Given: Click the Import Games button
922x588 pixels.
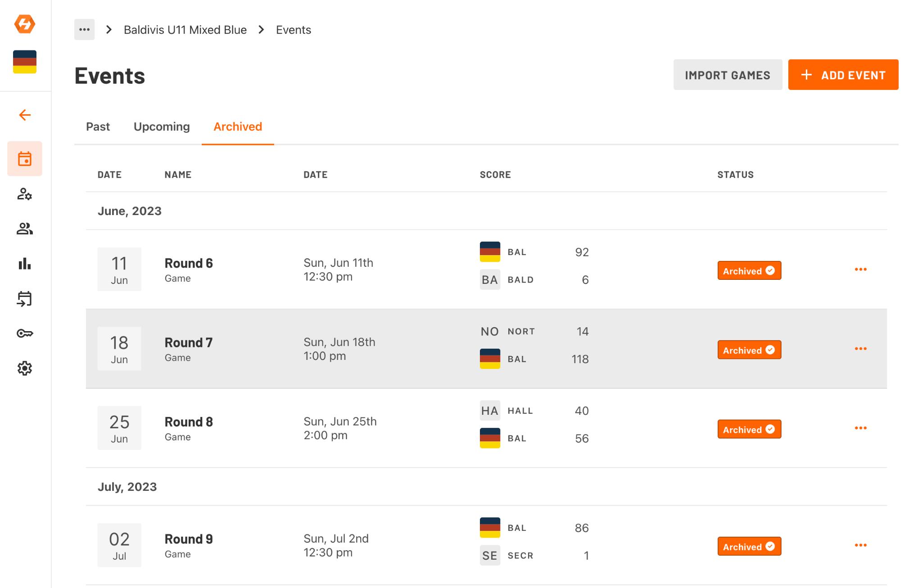Looking at the screenshot, I should coord(728,75).
